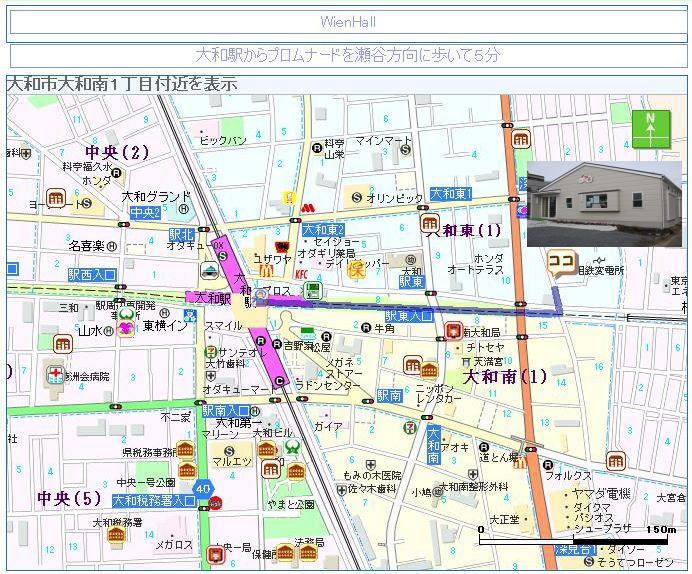692x574 pixels.
Task: Click the walking directions text under the title
Action: point(346,55)
